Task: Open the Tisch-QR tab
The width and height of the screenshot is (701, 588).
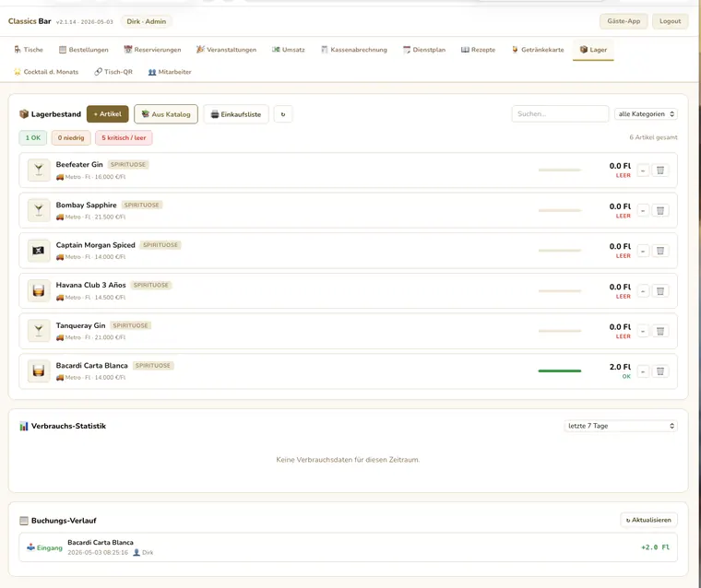Action: tap(113, 72)
